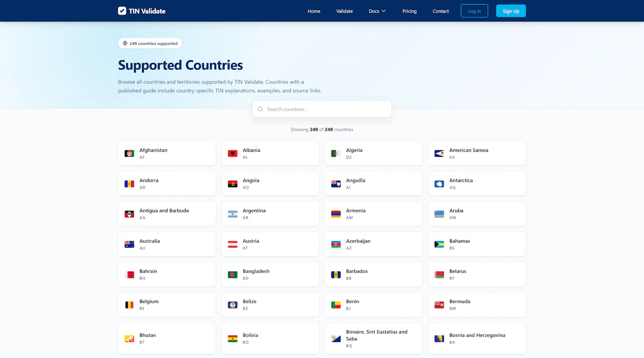Focus the Search countries input field

(322, 109)
